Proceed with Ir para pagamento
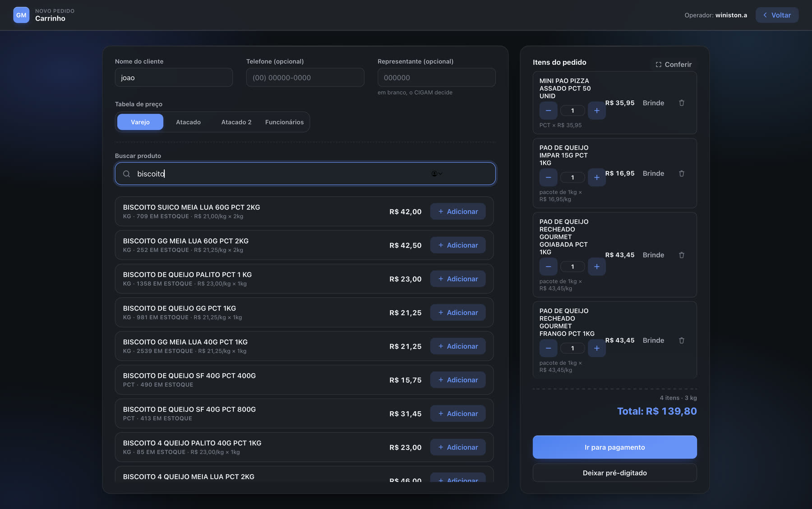 click(x=614, y=447)
